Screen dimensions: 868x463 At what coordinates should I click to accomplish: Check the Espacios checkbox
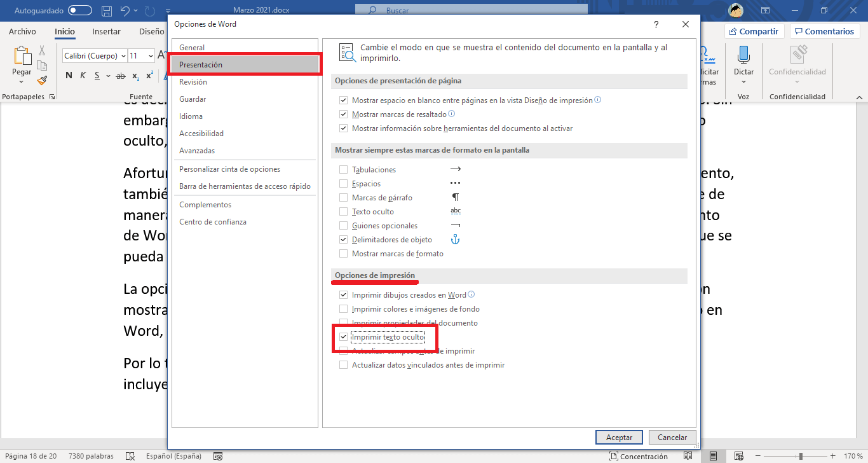(x=344, y=184)
